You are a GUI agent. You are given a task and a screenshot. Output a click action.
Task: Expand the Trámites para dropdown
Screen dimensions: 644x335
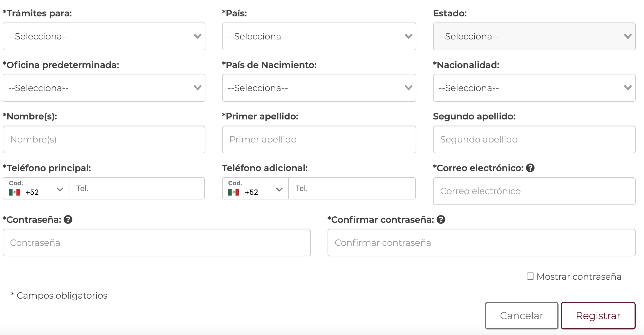click(104, 36)
